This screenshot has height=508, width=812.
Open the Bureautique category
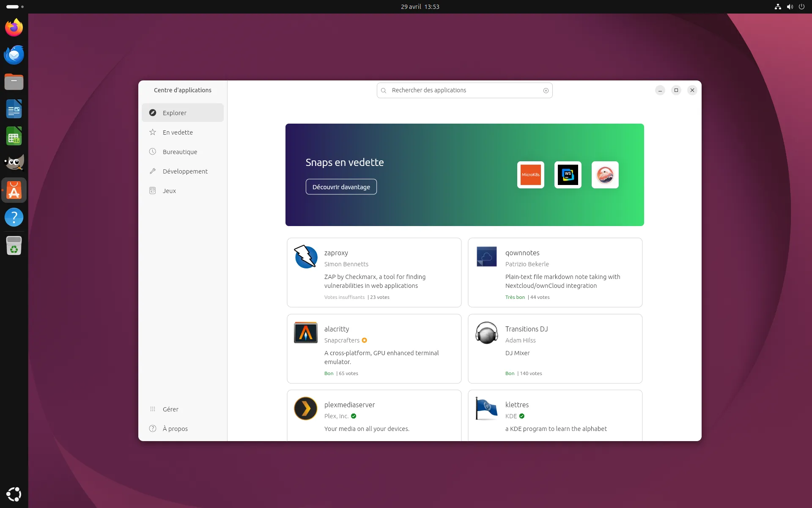(183, 152)
